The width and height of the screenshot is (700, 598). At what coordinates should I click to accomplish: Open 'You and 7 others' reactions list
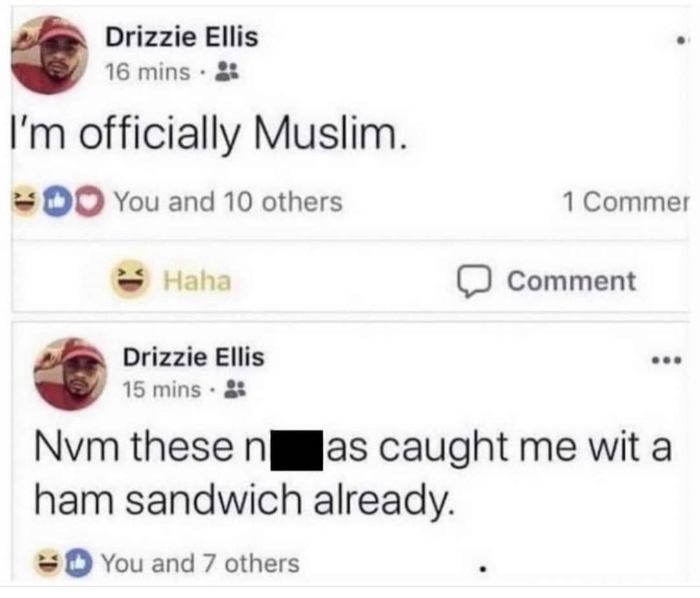pyautogui.click(x=200, y=563)
